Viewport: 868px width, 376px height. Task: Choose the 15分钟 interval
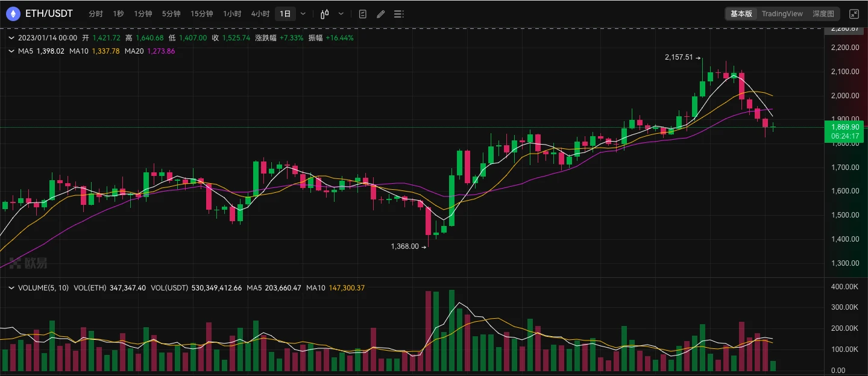click(201, 14)
